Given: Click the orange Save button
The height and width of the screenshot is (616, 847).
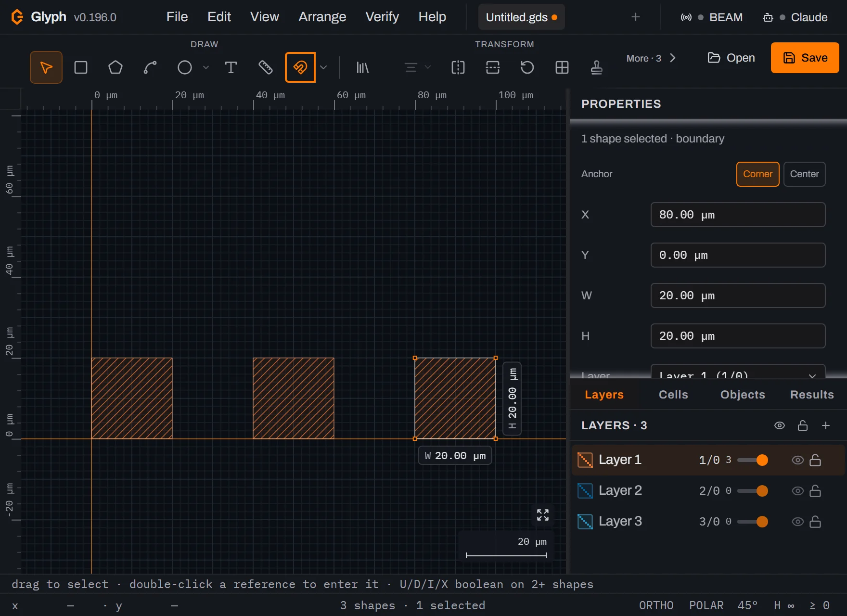Looking at the screenshot, I should pyautogui.click(x=805, y=58).
